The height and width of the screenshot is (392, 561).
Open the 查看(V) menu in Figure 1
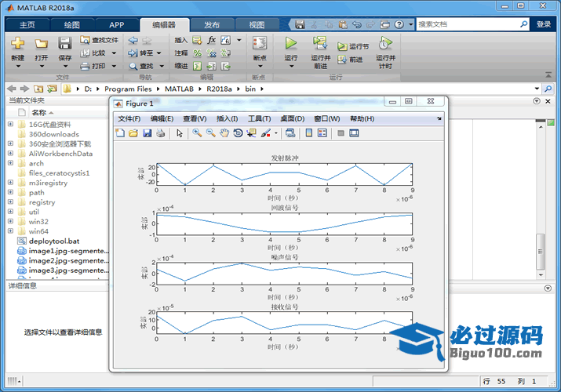pos(195,118)
